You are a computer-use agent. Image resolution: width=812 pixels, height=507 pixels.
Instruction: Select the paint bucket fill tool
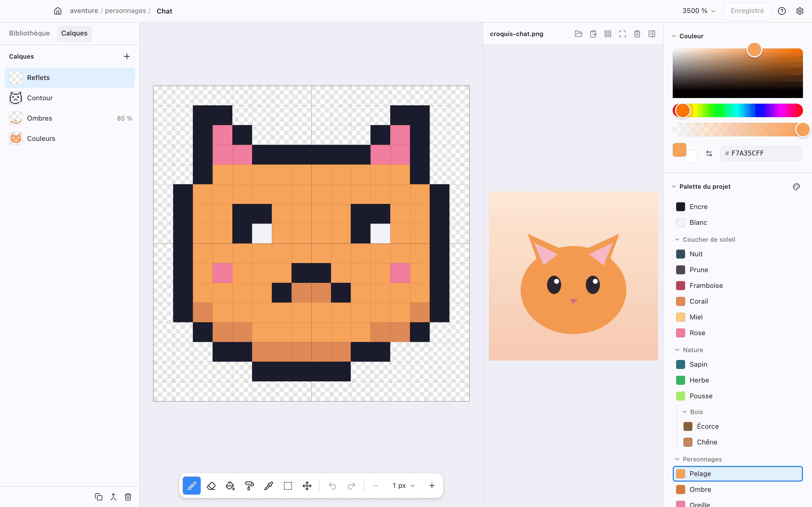point(230,486)
